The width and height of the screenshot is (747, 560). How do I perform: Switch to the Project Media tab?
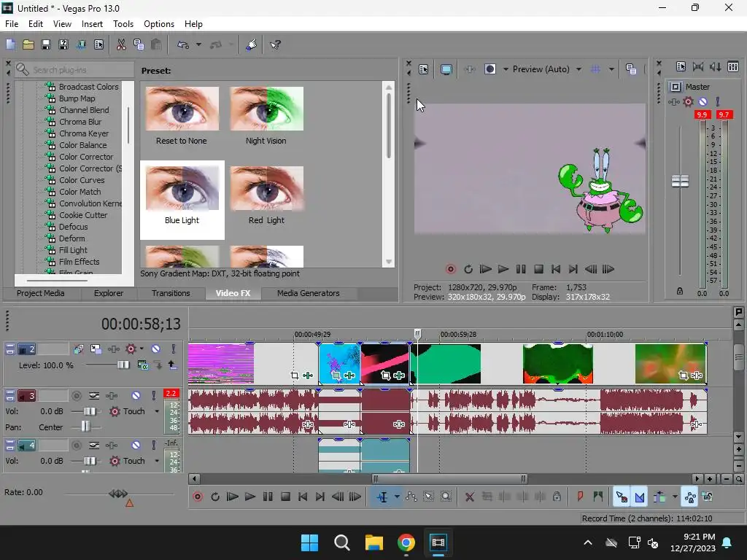[x=41, y=293]
